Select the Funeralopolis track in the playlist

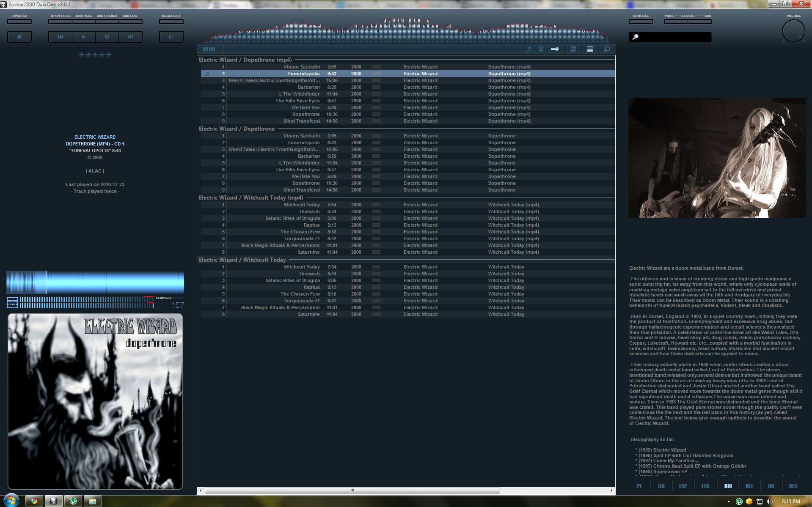(303, 73)
